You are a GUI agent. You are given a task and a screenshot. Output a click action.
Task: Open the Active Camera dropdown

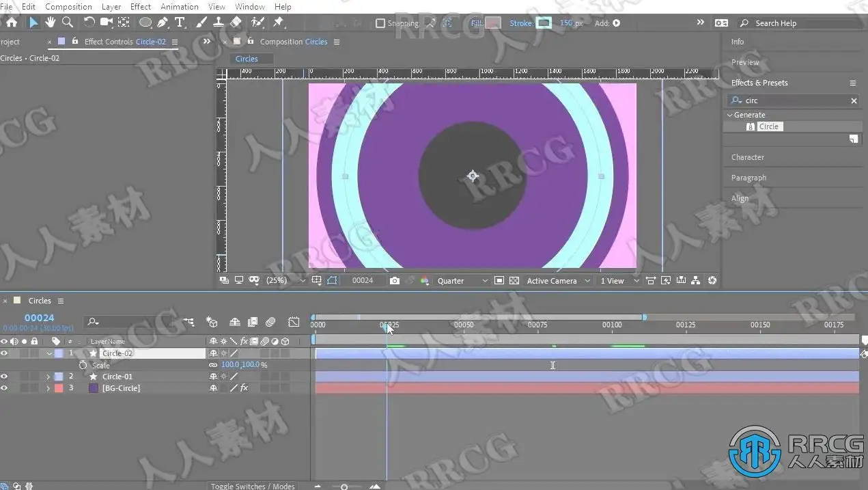[558, 281]
